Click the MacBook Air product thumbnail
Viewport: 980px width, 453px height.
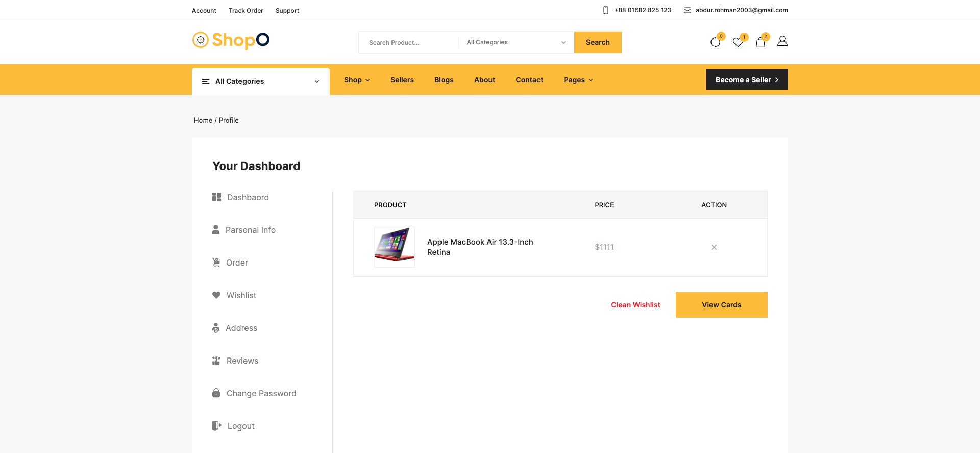394,247
